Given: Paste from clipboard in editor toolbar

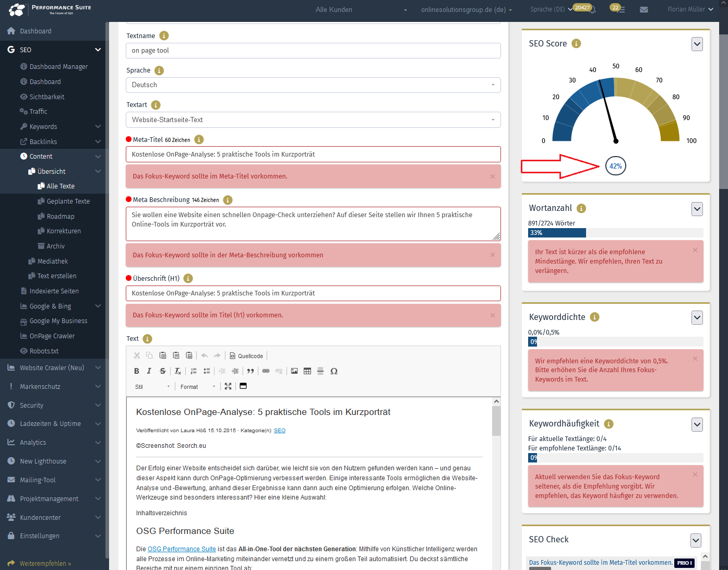Looking at the screenshot, I should 163,355.
